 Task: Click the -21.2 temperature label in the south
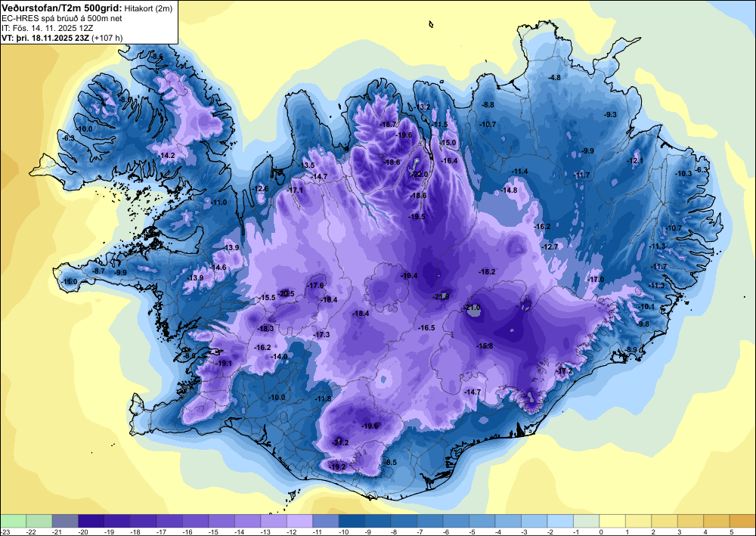[x=340, y=442]
